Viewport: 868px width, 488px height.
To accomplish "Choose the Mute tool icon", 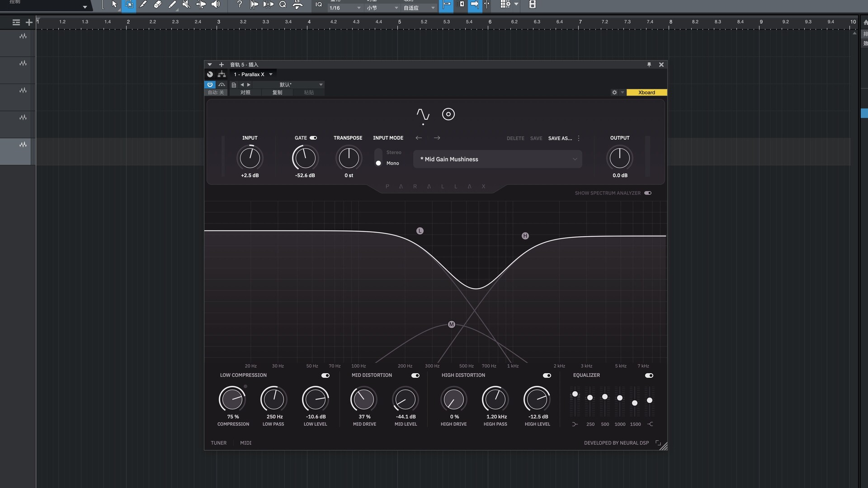I will (x=186, y=5).
